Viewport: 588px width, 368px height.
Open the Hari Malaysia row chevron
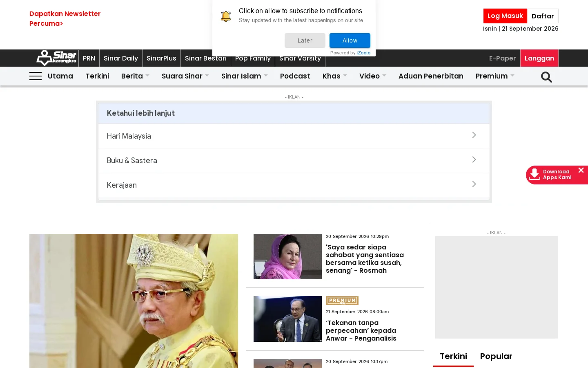[474, 135]
